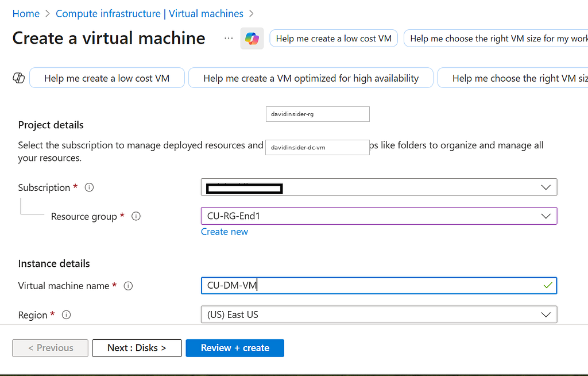Click the Create a virtual machine title
Image resolution: width=588 pixels, height=376 pixels.
(x=109, y=39)
